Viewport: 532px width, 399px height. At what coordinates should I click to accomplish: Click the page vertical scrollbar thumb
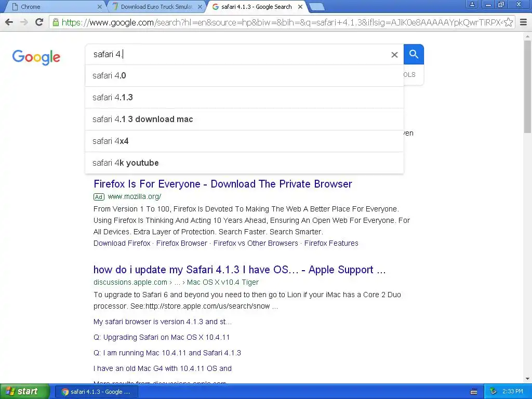coord(528,87)
